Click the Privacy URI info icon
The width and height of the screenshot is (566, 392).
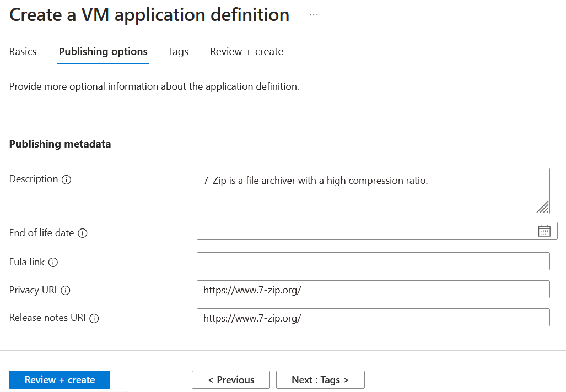(x=66, y=291)
